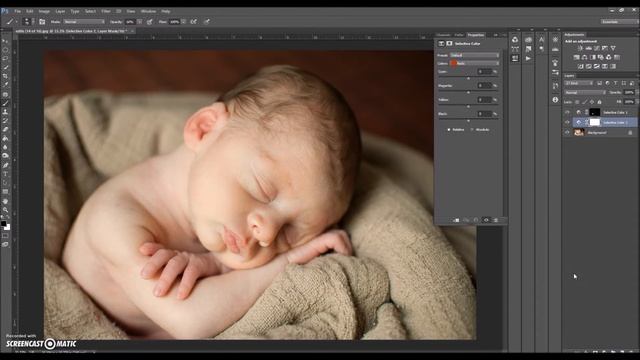Screen dimensions: 640x360
Task: Open the Window menu
Action: pos(148,11)
